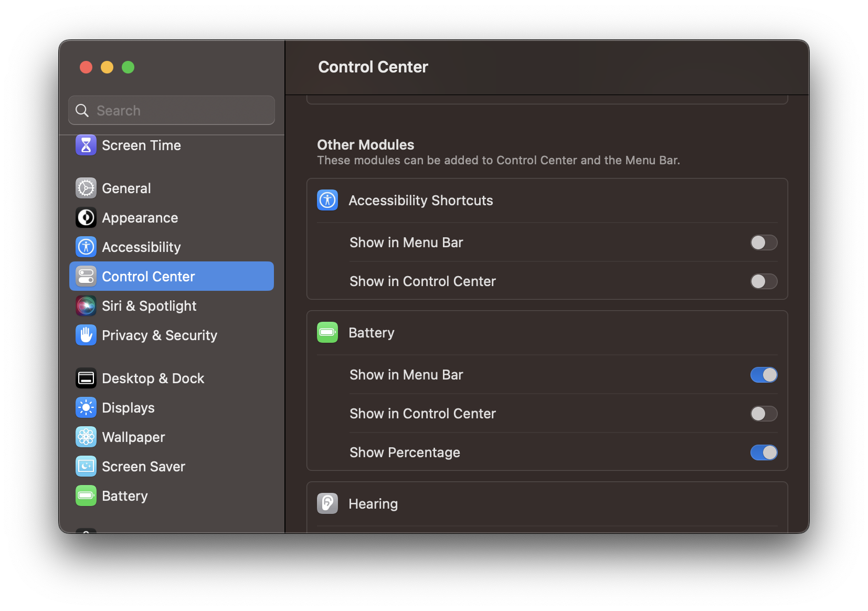Open Battery settings from the sidebar
This screenshot has height=611, width=868.
click(124, 496)
